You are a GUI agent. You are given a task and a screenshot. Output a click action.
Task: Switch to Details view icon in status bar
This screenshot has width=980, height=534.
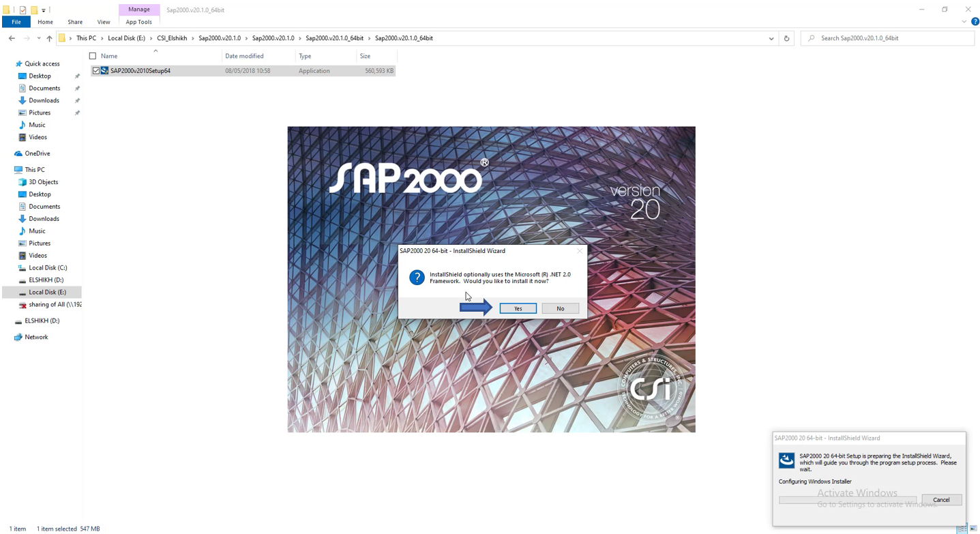pos(962,529)
